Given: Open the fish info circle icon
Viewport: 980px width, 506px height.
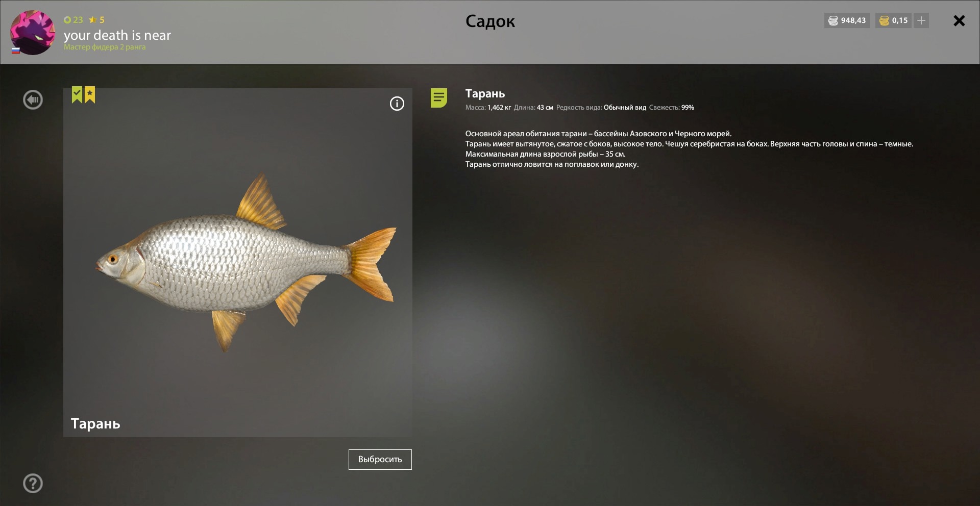Looking at the screenshot, I should coord(397,104).
